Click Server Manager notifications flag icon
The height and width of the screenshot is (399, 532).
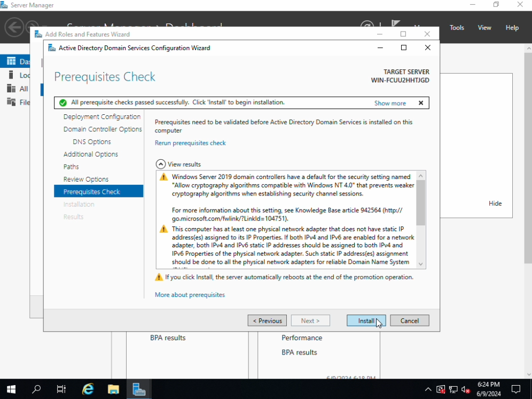click(x=395, y=24)
